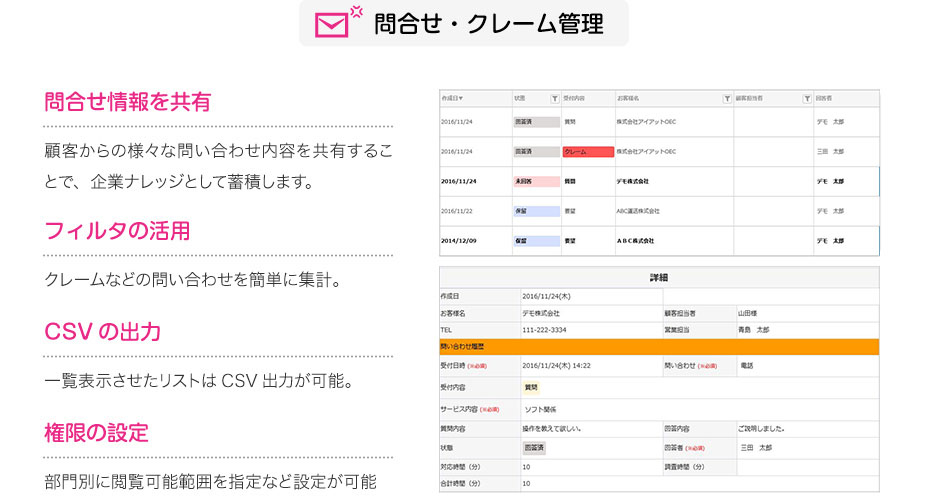This screenshot has height=496, width=930.
Task: Click the 問合せ・クレーム管理 heading
Action: point(488,24)
